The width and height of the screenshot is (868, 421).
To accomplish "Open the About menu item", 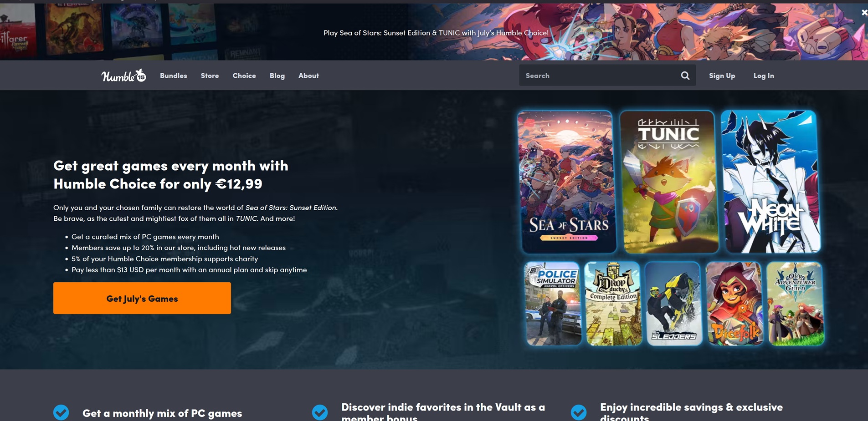I will [308, 76].
